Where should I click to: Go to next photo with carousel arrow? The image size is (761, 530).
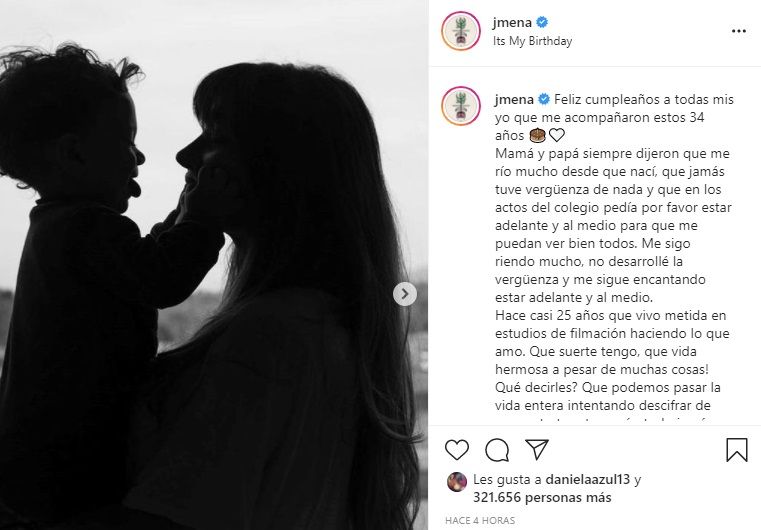(x=405, y=294)
